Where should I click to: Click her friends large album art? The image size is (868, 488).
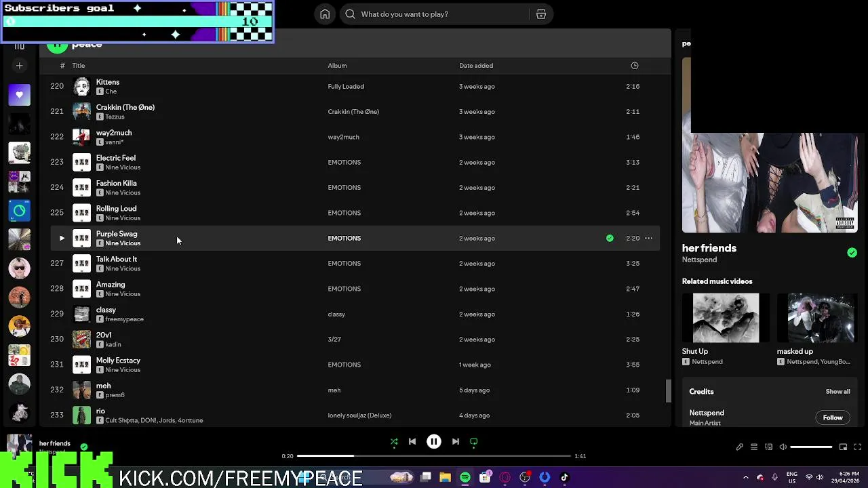coord(770,182)
